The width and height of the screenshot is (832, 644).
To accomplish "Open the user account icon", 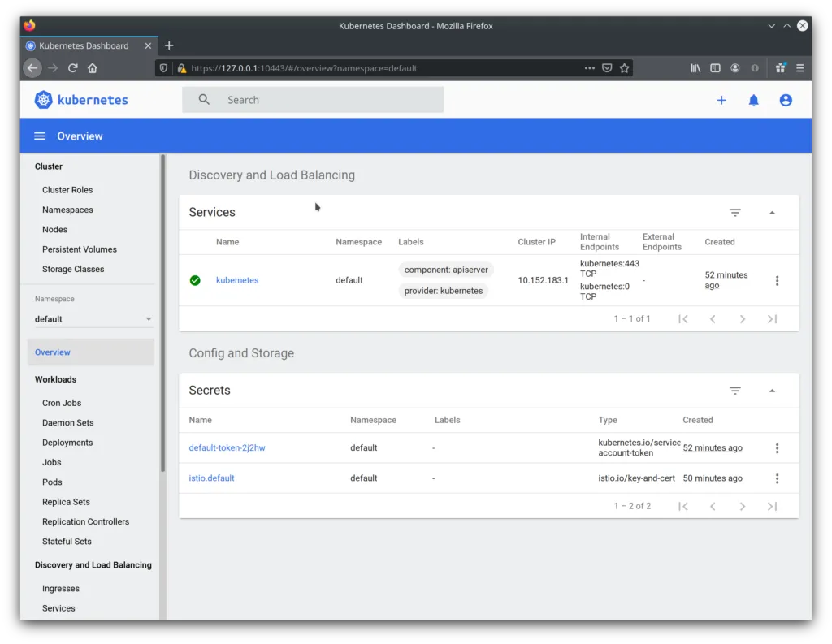I will [786, 100].
